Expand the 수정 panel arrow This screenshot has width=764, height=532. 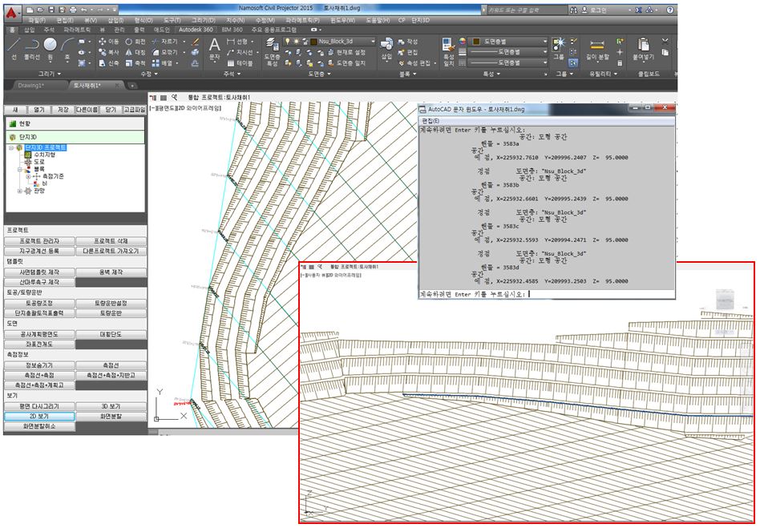[x=156, y=74]
